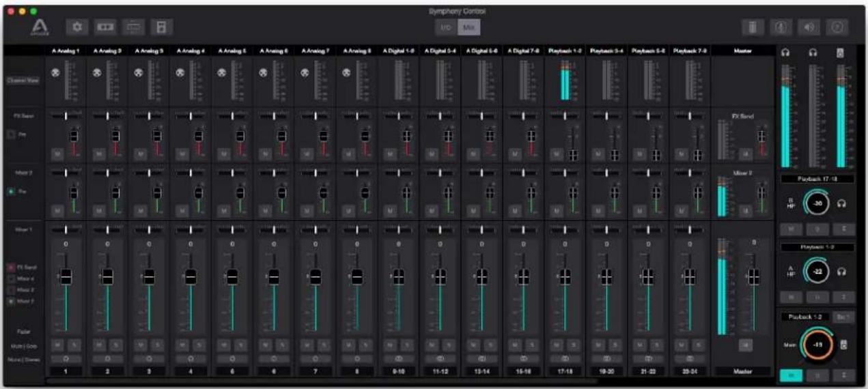Mute the Main output in the bottom right

tap(791, 375)
